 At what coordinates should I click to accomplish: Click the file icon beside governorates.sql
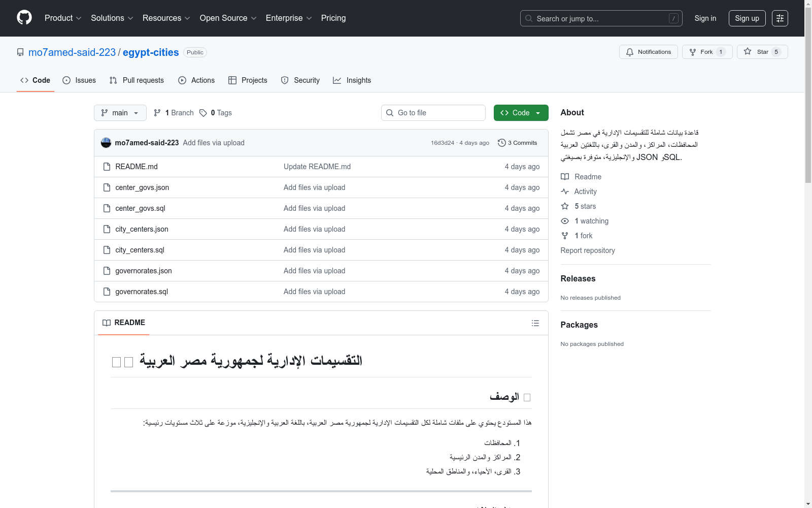(x=107, y=292)
